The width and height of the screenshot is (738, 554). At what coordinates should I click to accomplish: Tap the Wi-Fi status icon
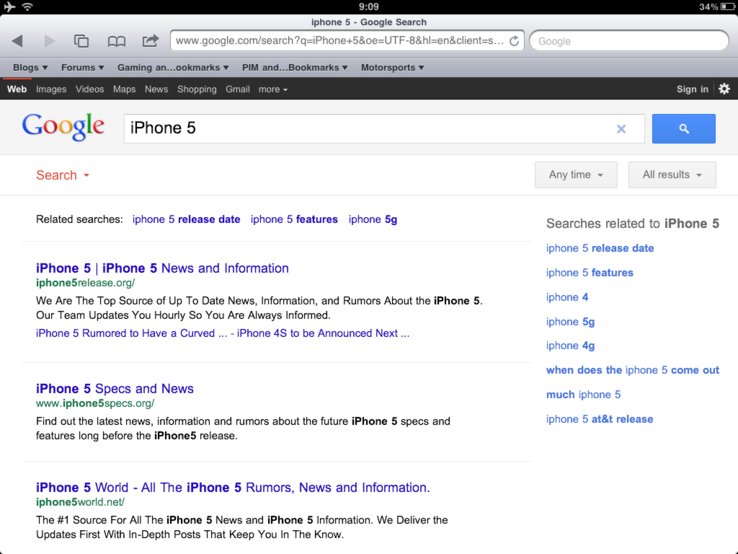[28, 7]
